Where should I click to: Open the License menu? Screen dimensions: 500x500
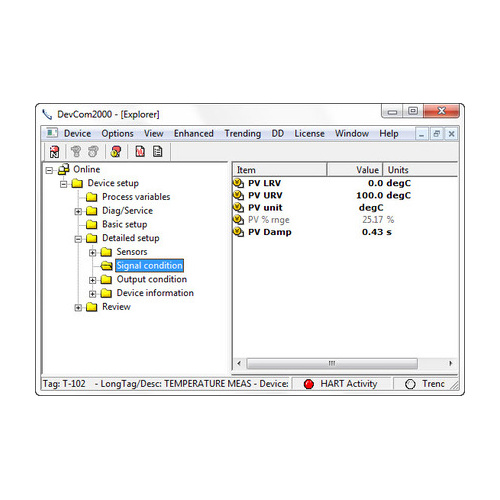(309, 133)
